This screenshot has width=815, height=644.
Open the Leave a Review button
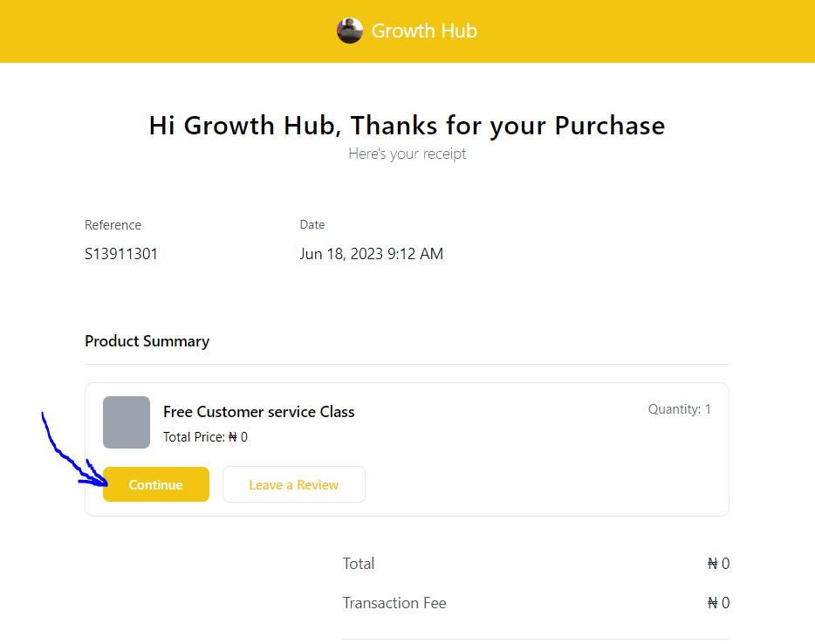point(294,484)
